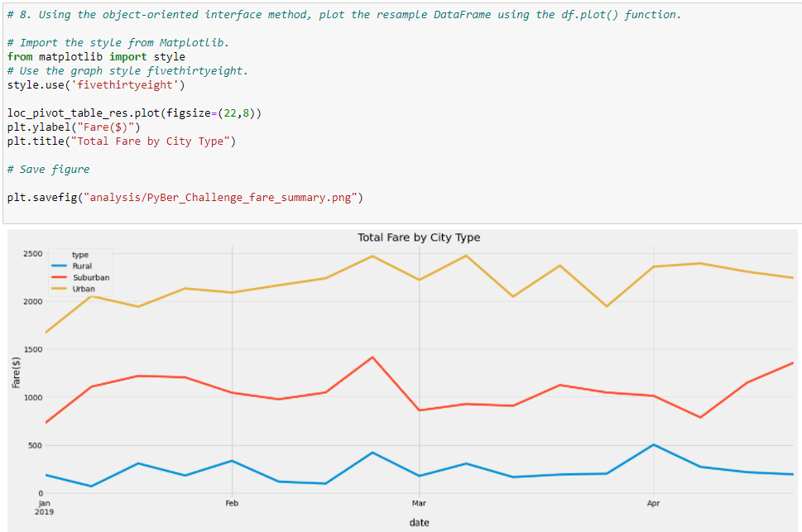Click the red Suburban legend color line

60,277
